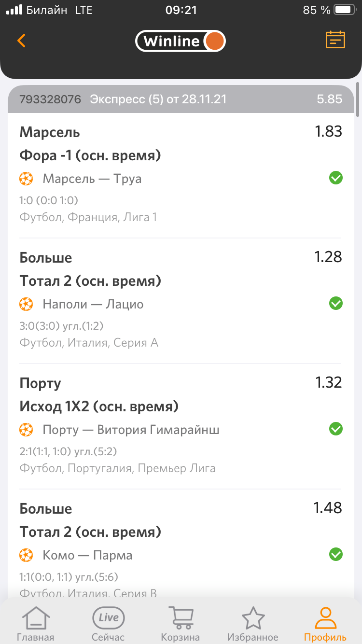Tap the football icon beside Марсель — Труа

26,179
